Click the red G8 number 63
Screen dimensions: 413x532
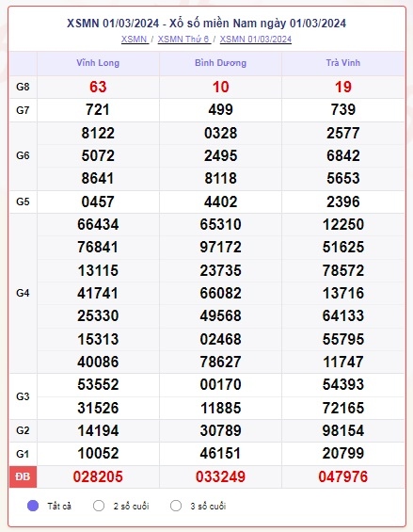click(x=98, y=87)
